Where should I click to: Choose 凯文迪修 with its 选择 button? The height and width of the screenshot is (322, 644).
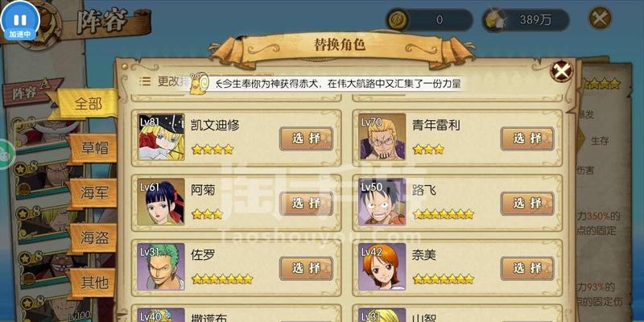(306, 138)
